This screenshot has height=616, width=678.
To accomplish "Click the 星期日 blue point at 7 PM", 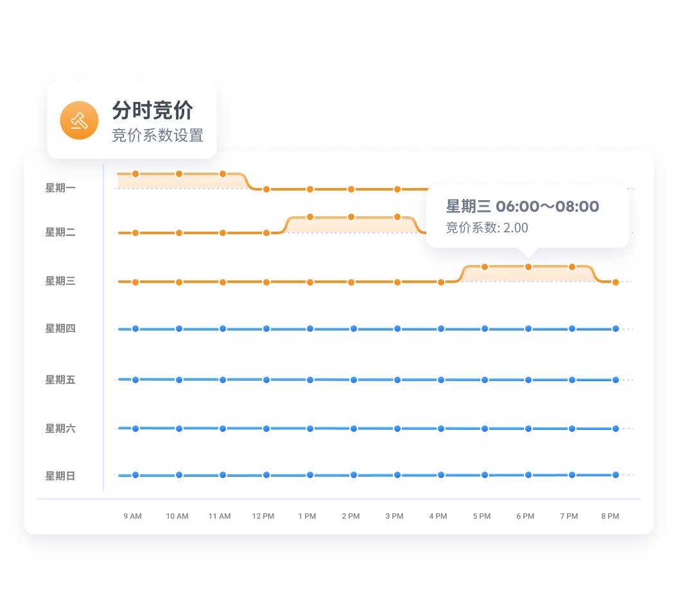I will pos(572,475).
